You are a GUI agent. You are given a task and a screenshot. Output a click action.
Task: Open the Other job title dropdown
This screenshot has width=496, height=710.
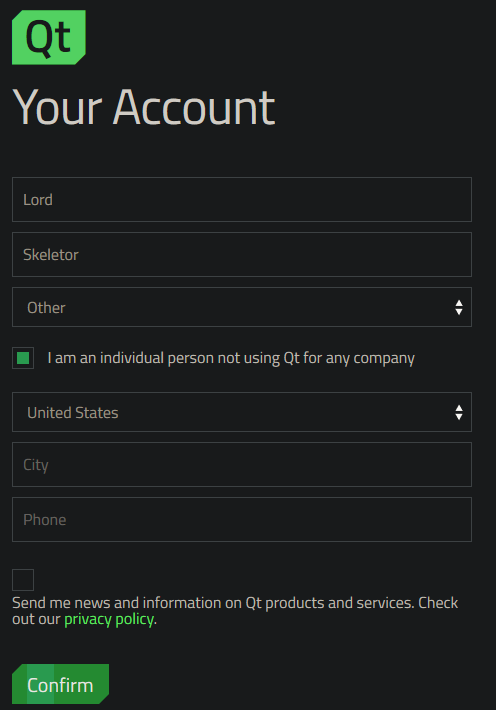242,307
